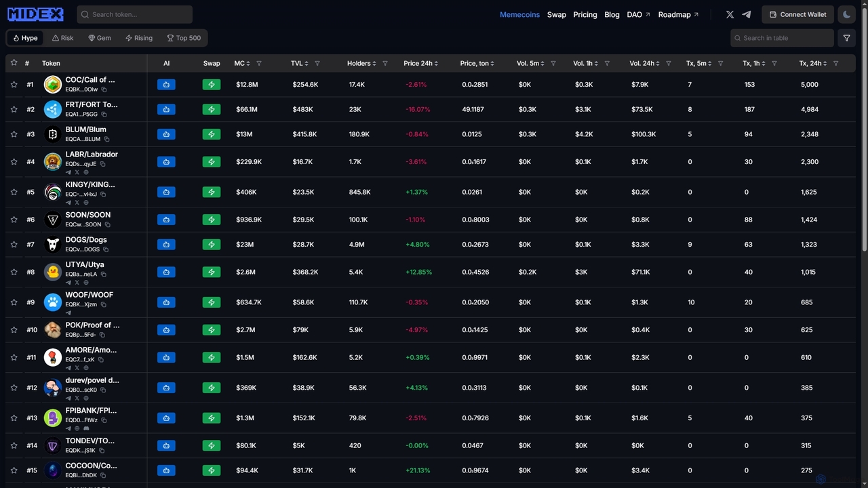This screenshot has width=868, height=488.
Task: Focus the Search in table field
Action: pos(782,38)
